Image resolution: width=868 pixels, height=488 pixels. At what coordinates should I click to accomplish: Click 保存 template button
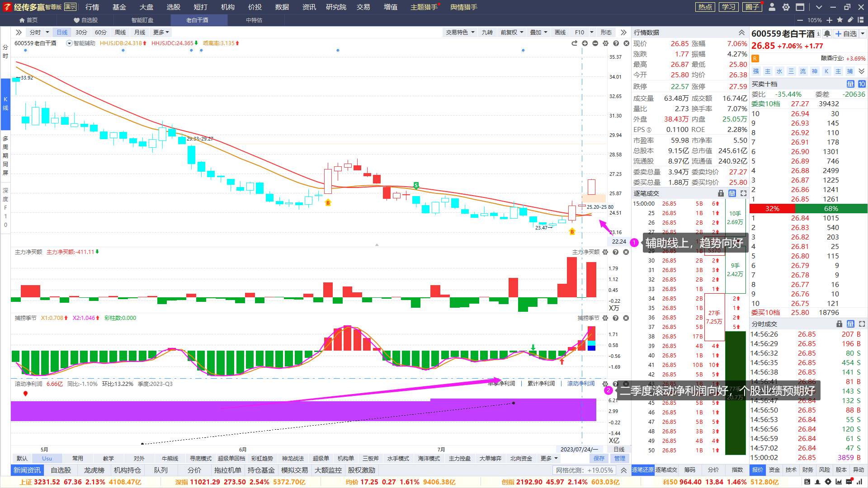tap(599, 458)
